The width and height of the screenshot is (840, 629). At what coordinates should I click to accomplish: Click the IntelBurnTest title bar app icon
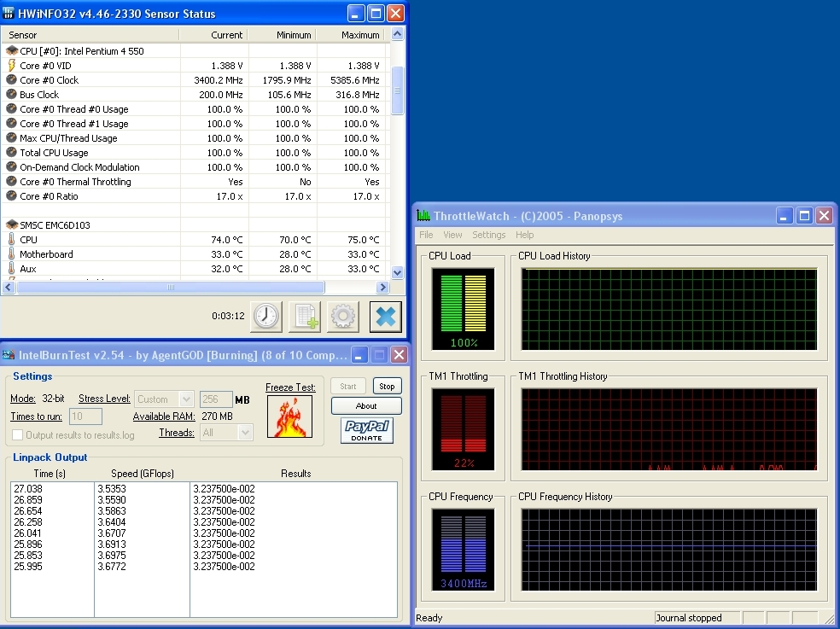pos(9,355)
